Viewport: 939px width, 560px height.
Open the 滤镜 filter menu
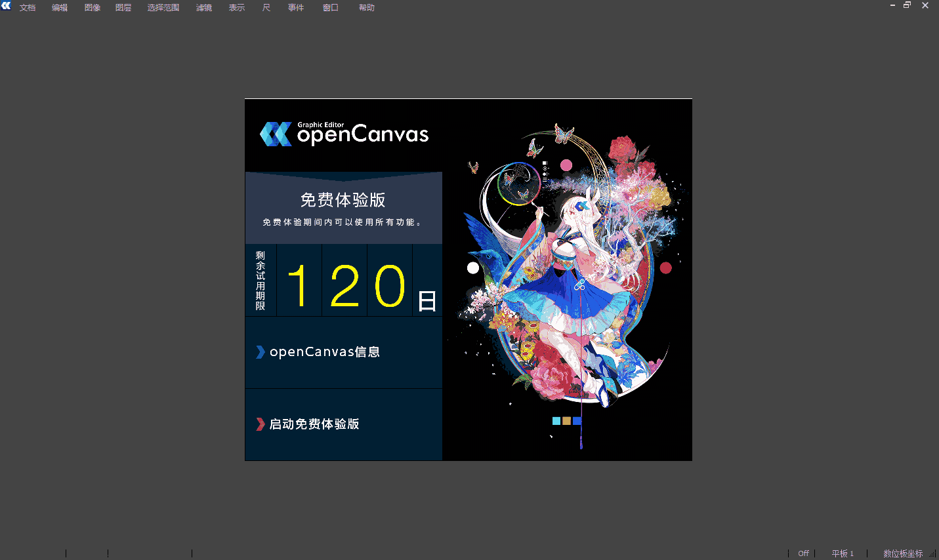203,7
